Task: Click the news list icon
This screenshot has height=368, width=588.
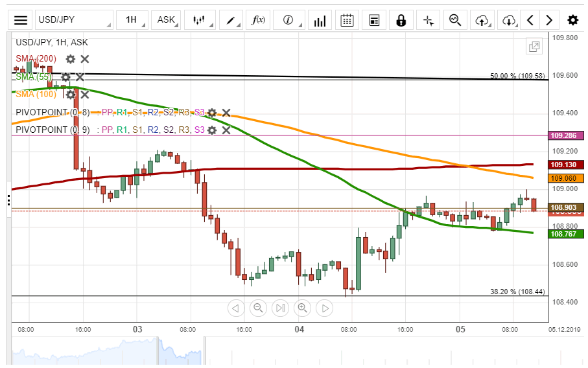Action: 374,20
